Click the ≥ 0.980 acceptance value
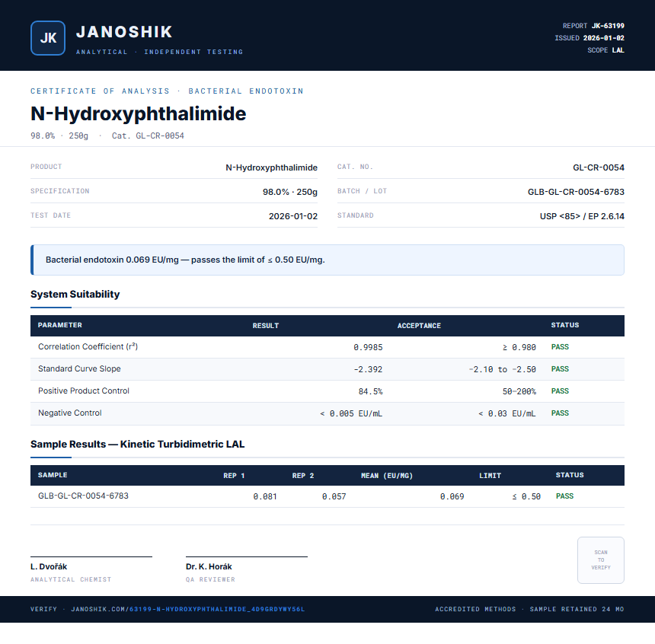 point(519,347)
